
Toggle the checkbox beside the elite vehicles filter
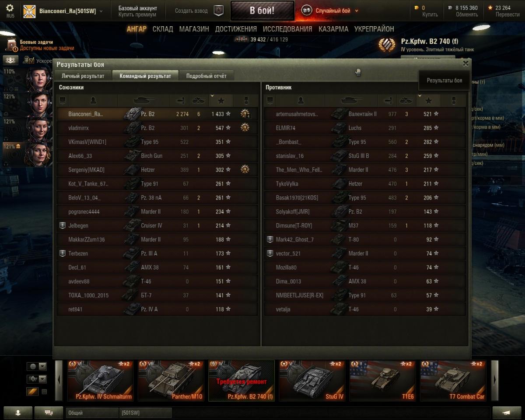coord(44,392)
